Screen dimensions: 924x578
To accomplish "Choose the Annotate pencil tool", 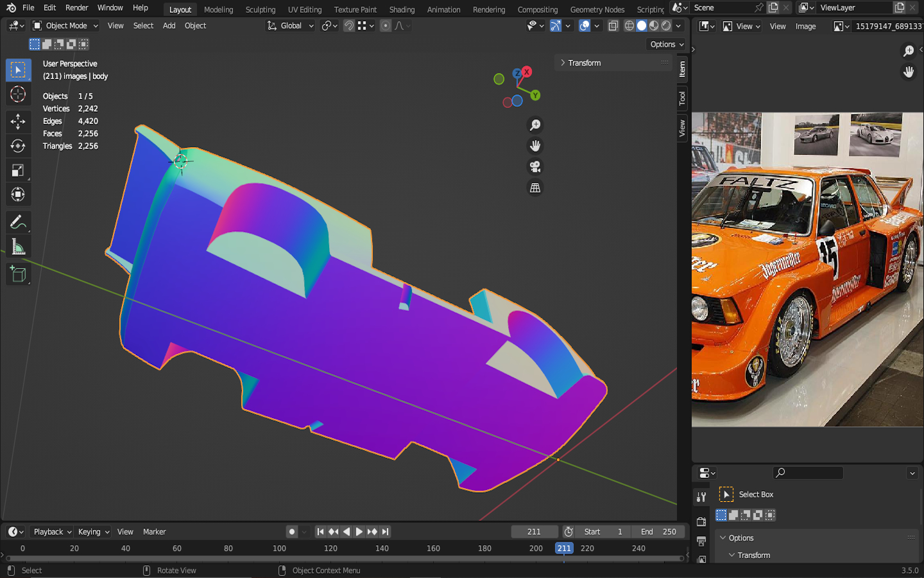I will click(x=18, y=222).
